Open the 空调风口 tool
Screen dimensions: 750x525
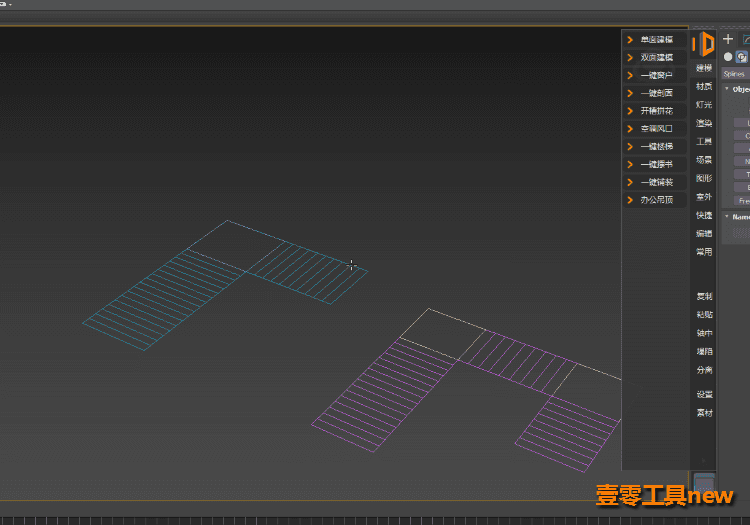tap(655, 129)
